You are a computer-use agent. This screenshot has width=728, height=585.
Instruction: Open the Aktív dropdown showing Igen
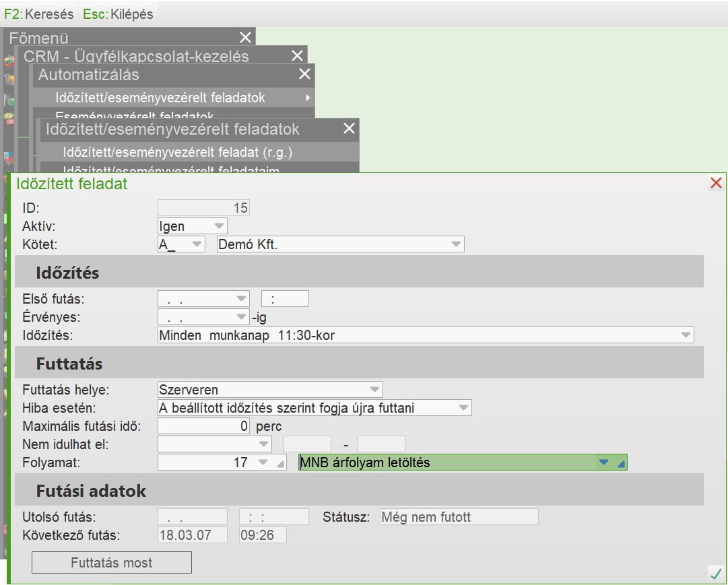219,226
